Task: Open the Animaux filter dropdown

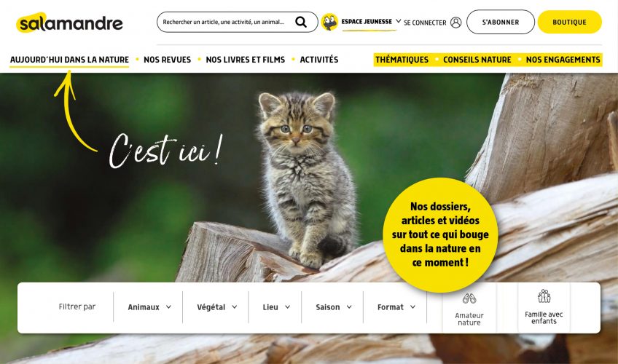Action: 149,307
